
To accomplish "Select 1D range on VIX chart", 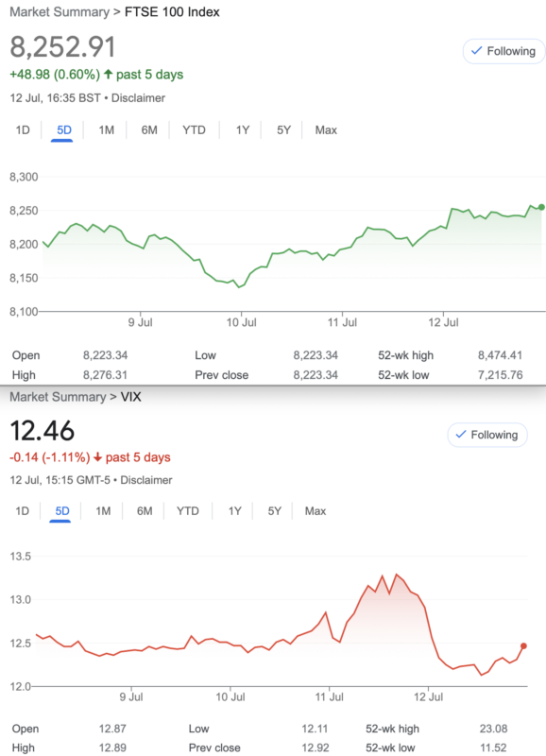I will (x=22, y=511).
